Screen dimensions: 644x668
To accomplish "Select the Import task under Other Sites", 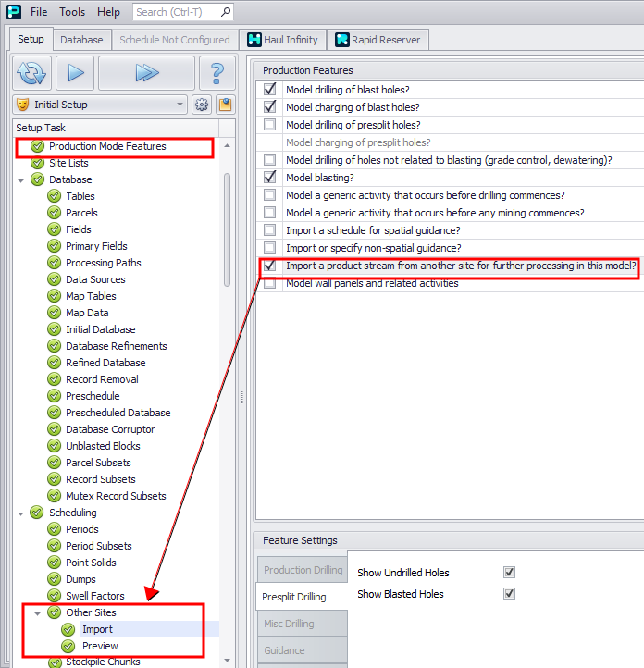I will tap(97, 629).
